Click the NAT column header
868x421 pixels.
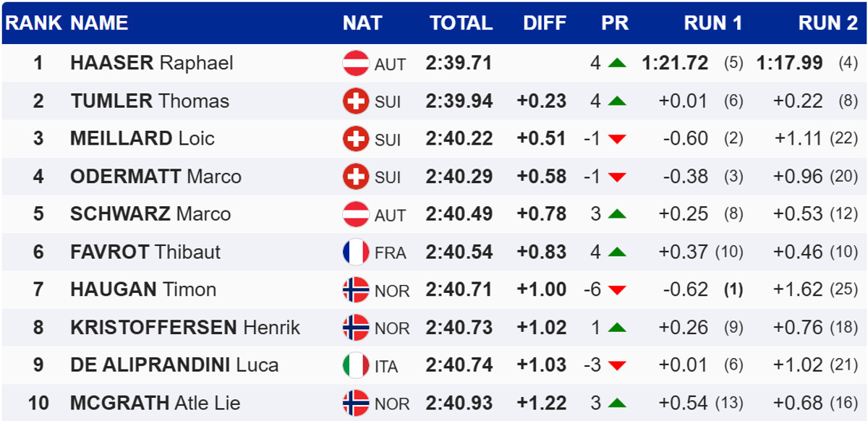coord(362,23)
